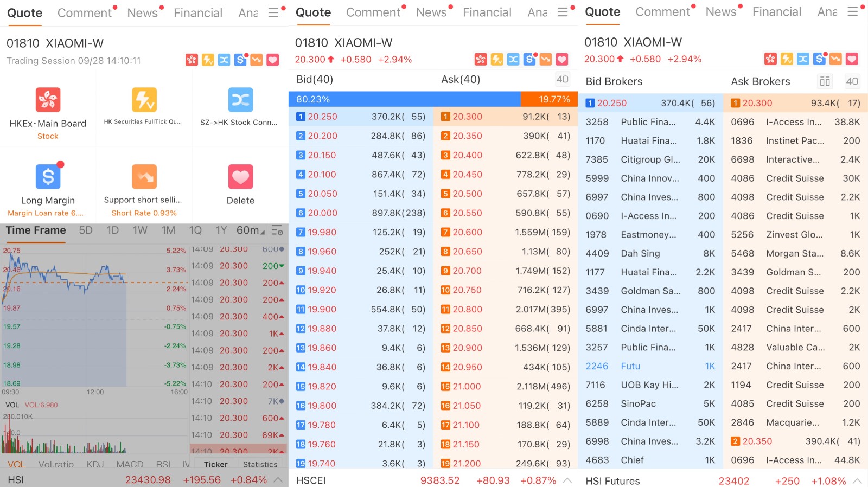868x487 pixels.
Task: Open hamburger menu in Bid Brokers screen
Action: coord(853,11)
